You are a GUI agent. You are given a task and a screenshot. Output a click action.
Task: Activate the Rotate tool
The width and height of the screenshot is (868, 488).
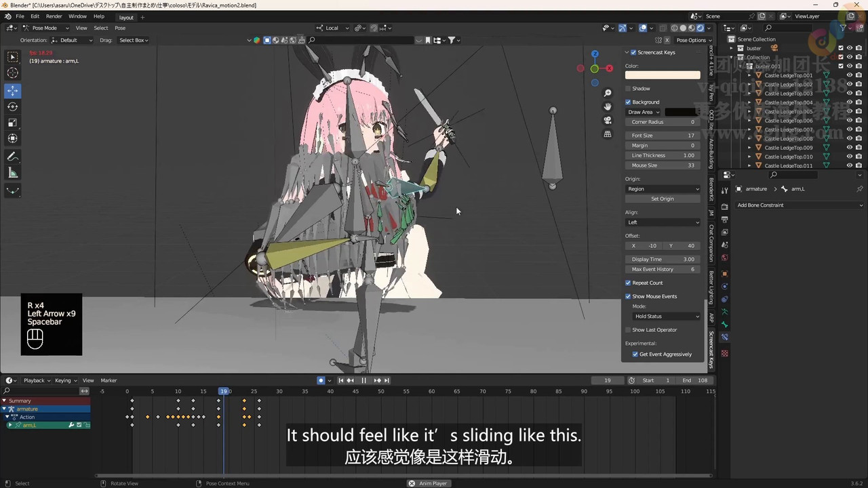[13, 106]
